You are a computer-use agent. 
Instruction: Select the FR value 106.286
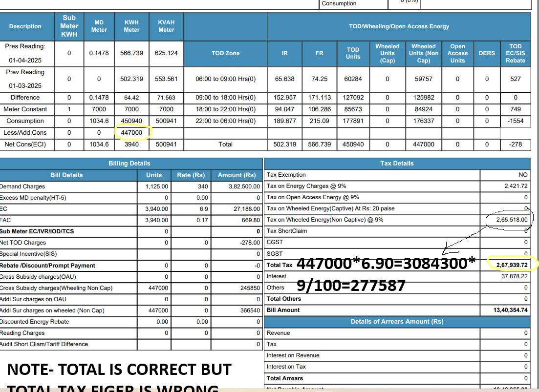pyautogui.click(x=319, y=109)
